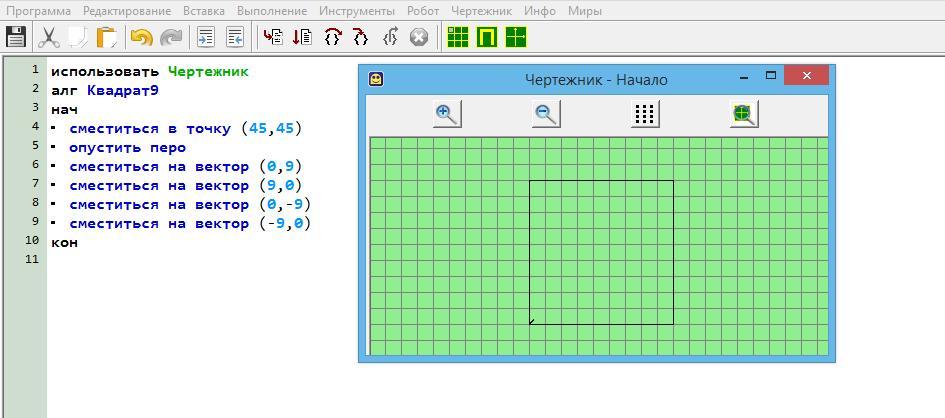Screen dimensions: 945x418
Task: Open the Чертежник menu
Action: (482, 11)
